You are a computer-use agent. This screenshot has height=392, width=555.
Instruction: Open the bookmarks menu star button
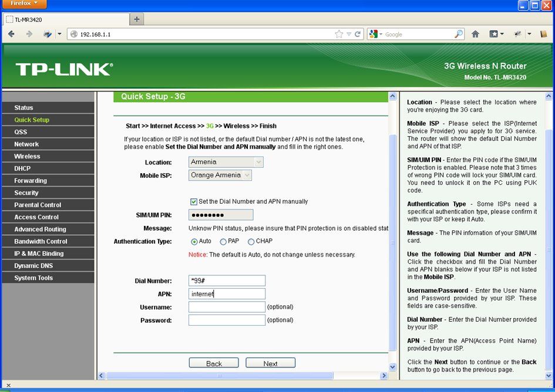coord(496,34)
